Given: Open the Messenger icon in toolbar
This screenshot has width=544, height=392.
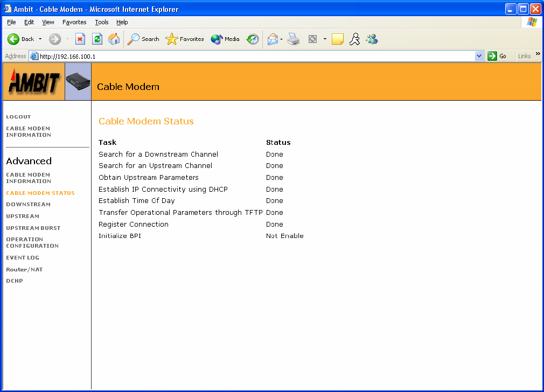Looking at the screenshot, I should pos(372,39).
